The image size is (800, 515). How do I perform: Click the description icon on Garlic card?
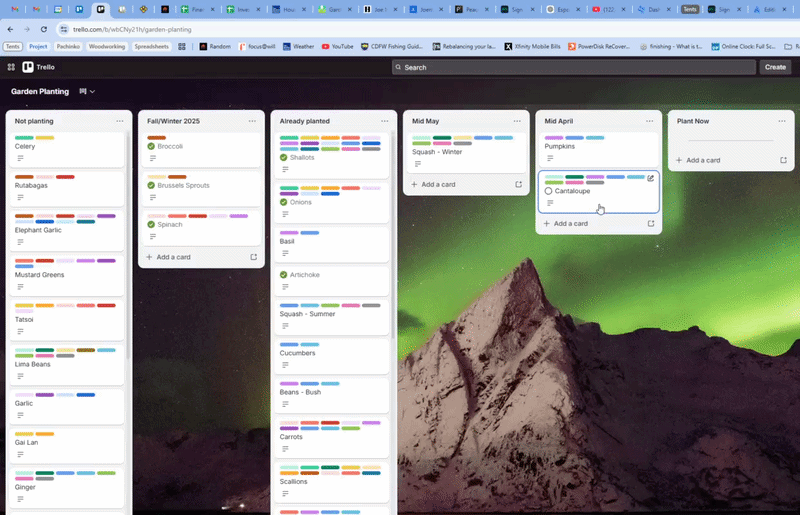[20, 415]
